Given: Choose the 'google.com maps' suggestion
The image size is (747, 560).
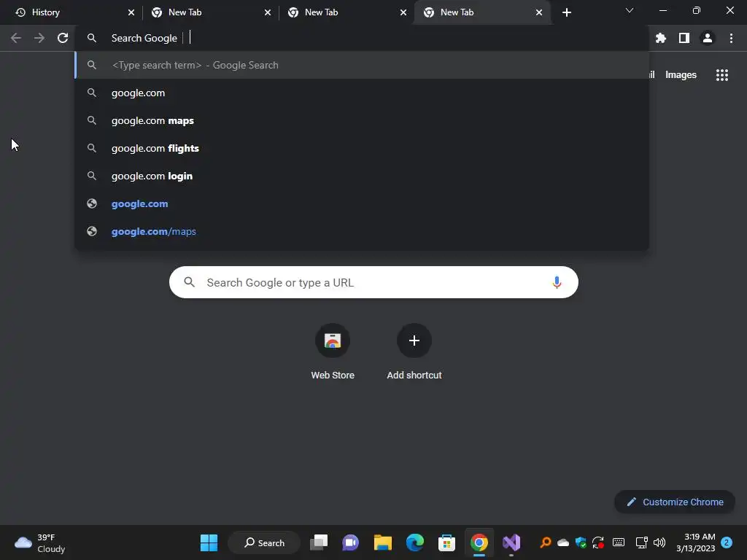Looking at the screenshot, I should pos(362,120).
